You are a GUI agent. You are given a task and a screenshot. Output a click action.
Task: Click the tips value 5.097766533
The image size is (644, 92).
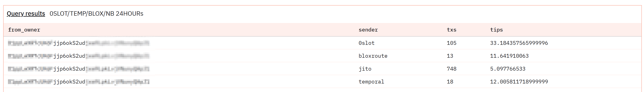[508, 69]
